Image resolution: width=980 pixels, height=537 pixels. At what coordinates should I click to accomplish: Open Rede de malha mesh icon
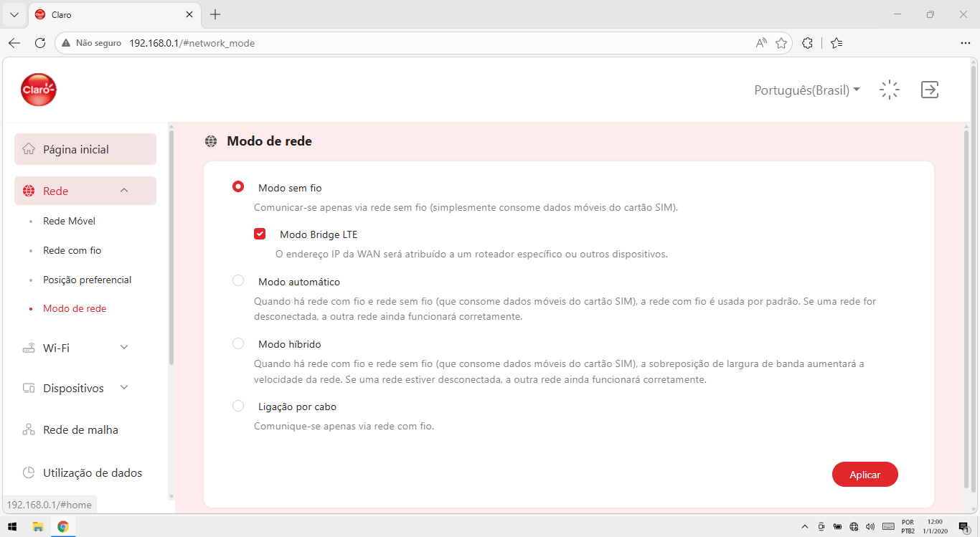pos(29,430)
